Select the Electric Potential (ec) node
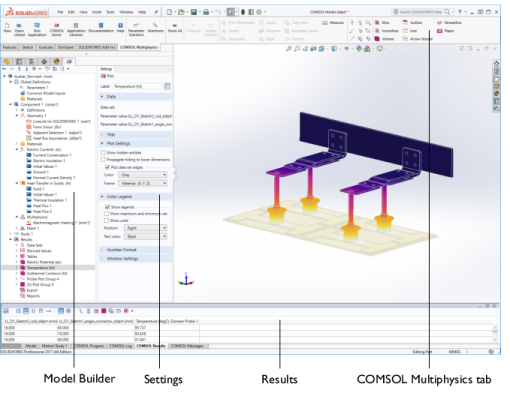The width and height of the screenshot is (510, 402). 44,262
